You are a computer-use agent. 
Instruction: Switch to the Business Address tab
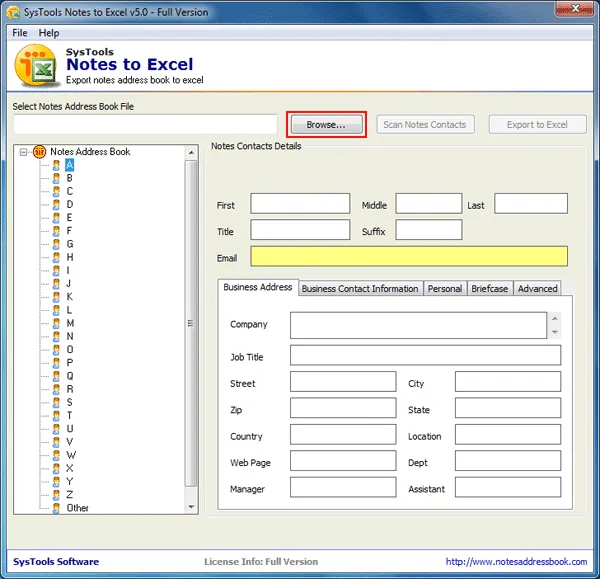258,287
